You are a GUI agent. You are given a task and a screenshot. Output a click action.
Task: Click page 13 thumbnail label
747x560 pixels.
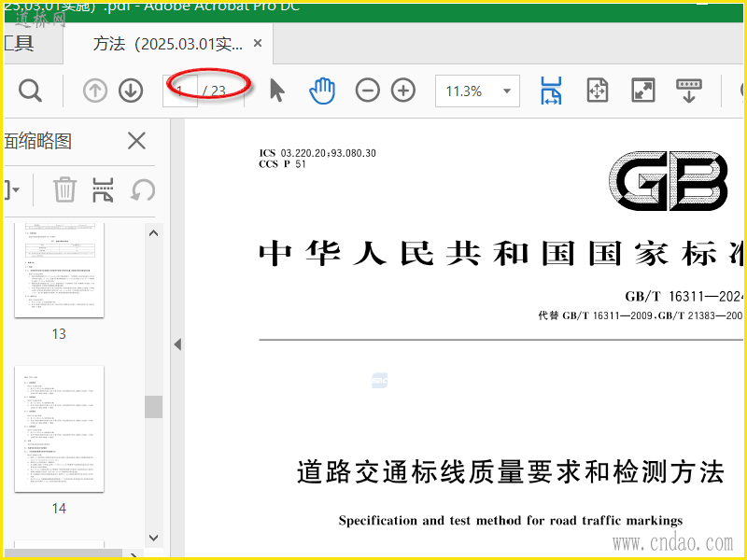[x=59, y=334]
